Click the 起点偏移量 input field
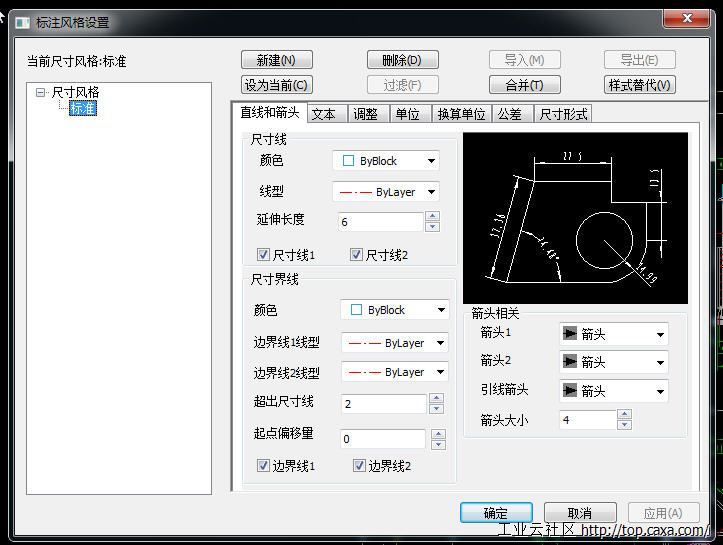The width and height of the screenshot is (723, 545). (383, 439)
